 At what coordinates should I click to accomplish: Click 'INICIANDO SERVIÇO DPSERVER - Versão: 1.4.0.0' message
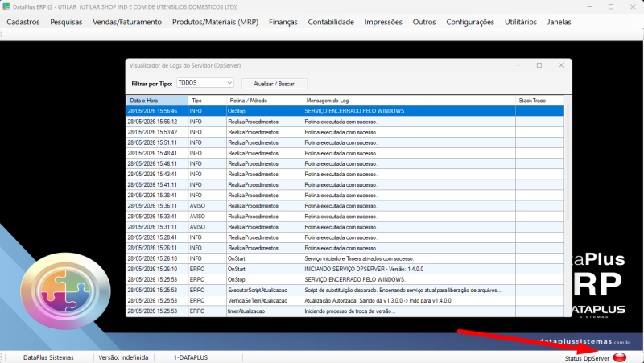(364, 269)
